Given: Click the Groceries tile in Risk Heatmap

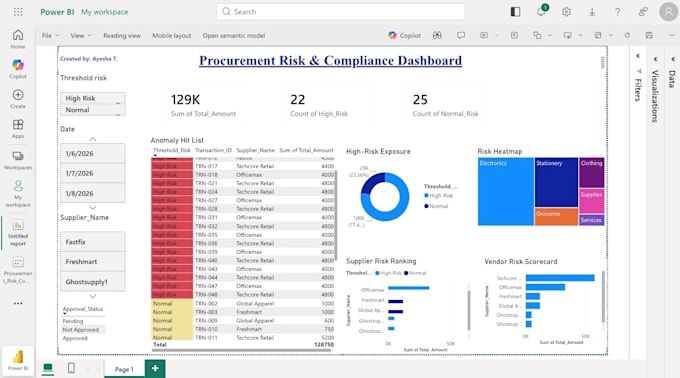Looking at the screenshot, I should coord(556,217).
